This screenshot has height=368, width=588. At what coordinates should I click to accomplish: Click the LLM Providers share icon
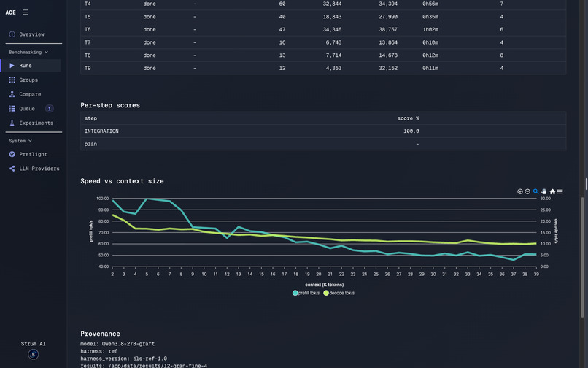pos(12,169)
